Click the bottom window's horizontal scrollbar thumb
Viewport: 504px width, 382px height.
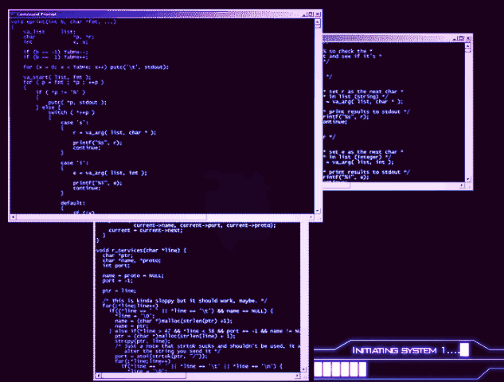tap(143, 376)
